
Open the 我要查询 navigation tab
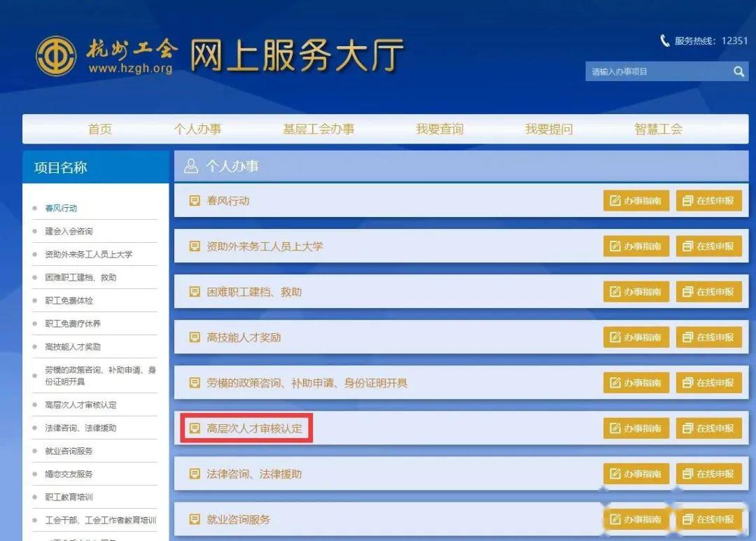[440, 129]
